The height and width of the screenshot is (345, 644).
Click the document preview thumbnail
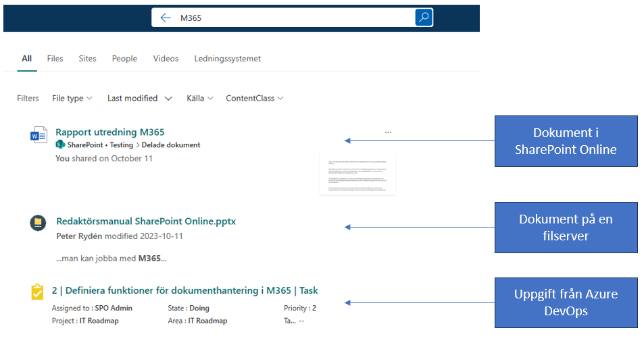tap(357, 174)
